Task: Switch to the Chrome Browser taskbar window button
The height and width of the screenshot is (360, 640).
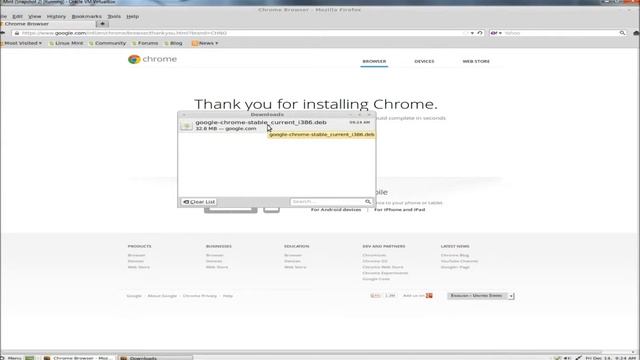Action: 79,358
